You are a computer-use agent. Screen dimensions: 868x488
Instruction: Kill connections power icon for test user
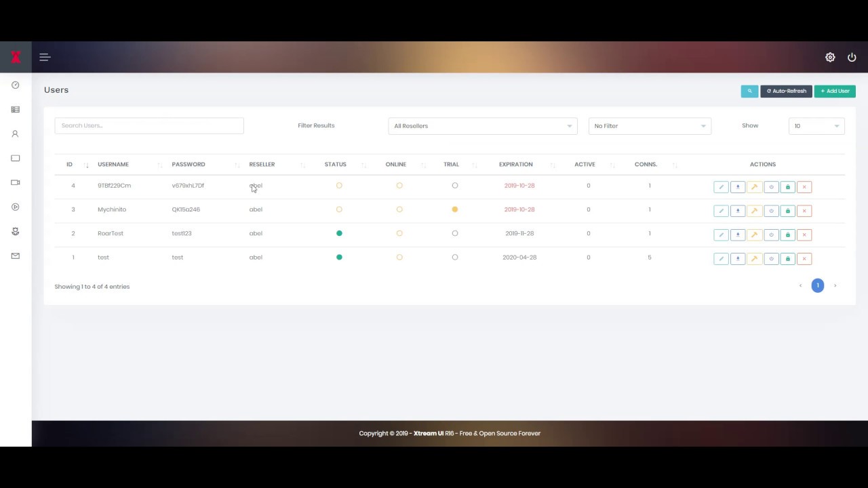pos(771,258)
